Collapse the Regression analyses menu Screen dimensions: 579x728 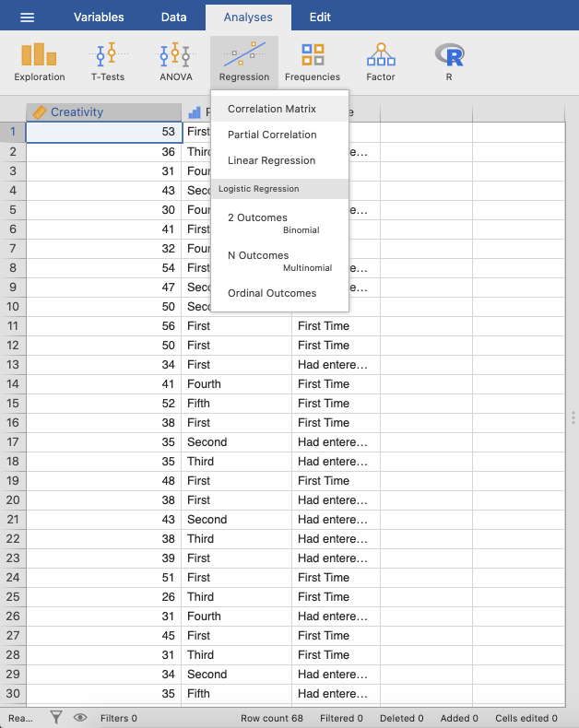coord(244,63)
